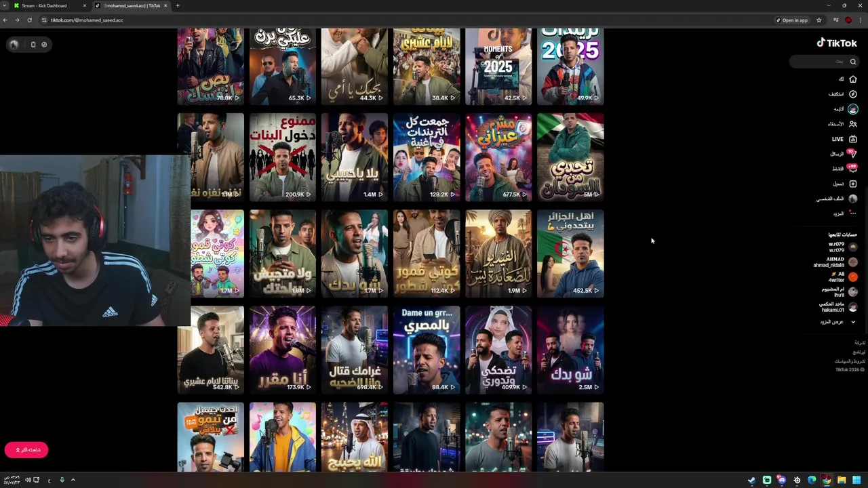Click the search magnifier icon in TikTok sidebar
The height and width of the screenshot is (488, 868).
pyautogui.click(x=853, y=62)
